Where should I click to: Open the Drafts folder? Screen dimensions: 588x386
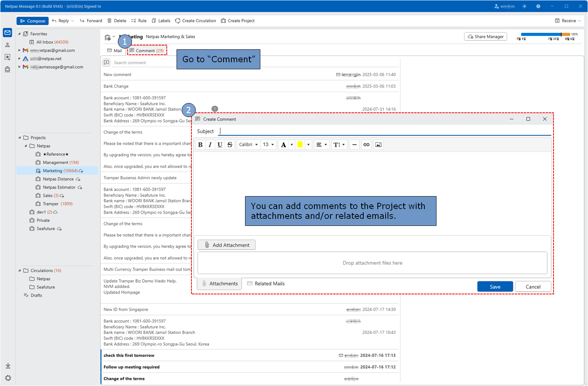pyautogui.click(x=33, y=295)
